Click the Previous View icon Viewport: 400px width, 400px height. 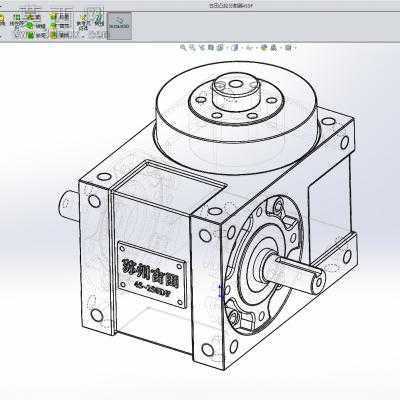pos(202,48)
